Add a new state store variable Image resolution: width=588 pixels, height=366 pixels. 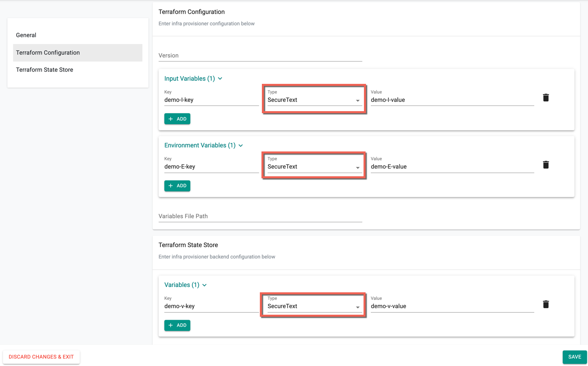[177, 325]
